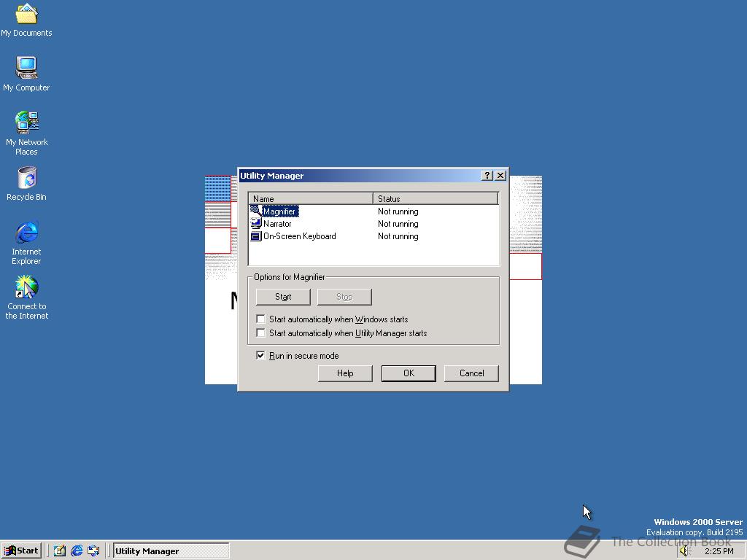Click the Start button for Magnifier

[283, 297]
